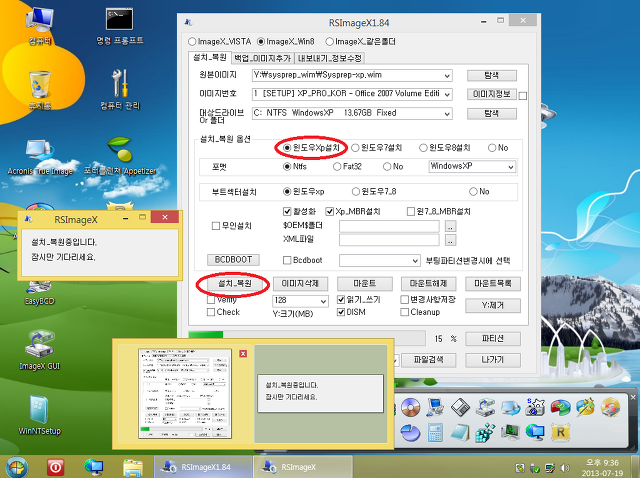Click the blue pie chart icon in dock
Screen dimensions: 640x478
click(410, 432)
